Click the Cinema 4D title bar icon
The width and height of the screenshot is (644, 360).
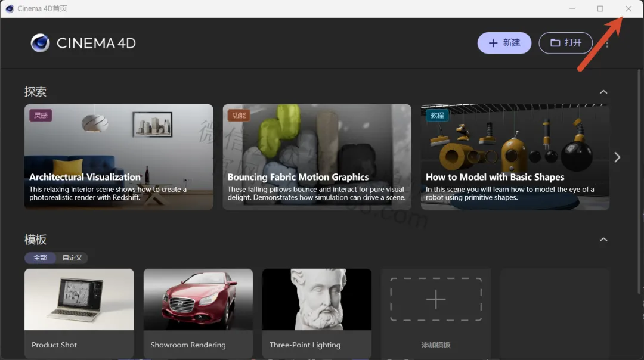[9, 8]
